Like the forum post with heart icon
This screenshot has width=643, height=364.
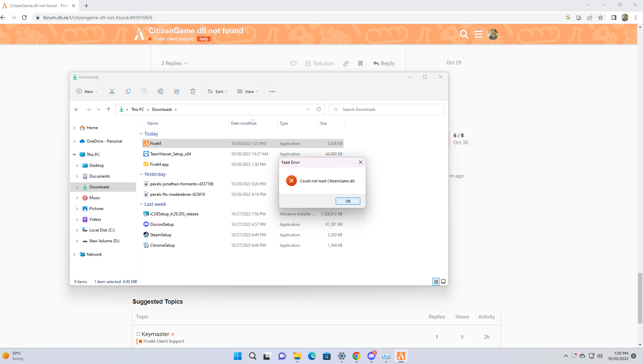tap(293, 63)
